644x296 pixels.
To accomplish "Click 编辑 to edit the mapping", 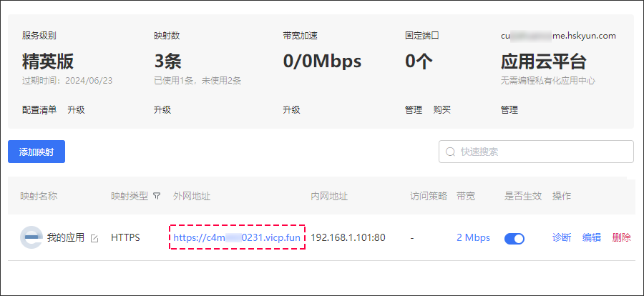I will pyautogui.click(x=592, y=237).
